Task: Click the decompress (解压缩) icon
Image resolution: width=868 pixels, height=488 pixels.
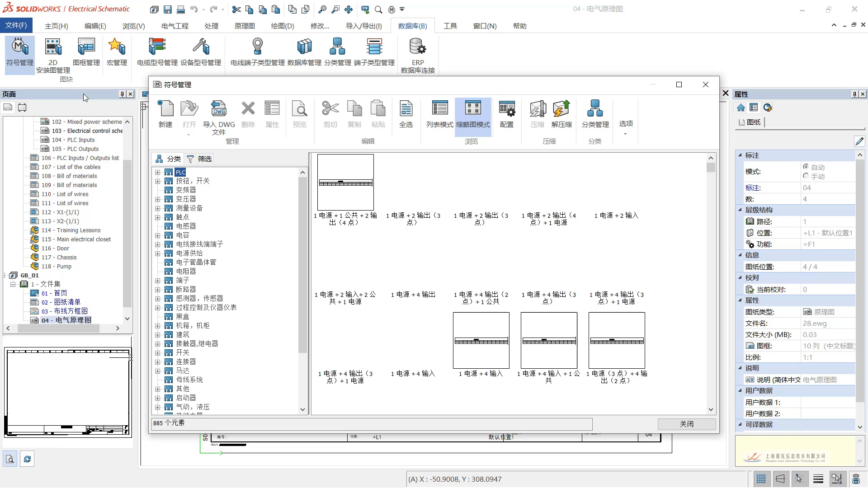Action: [561, 114]
